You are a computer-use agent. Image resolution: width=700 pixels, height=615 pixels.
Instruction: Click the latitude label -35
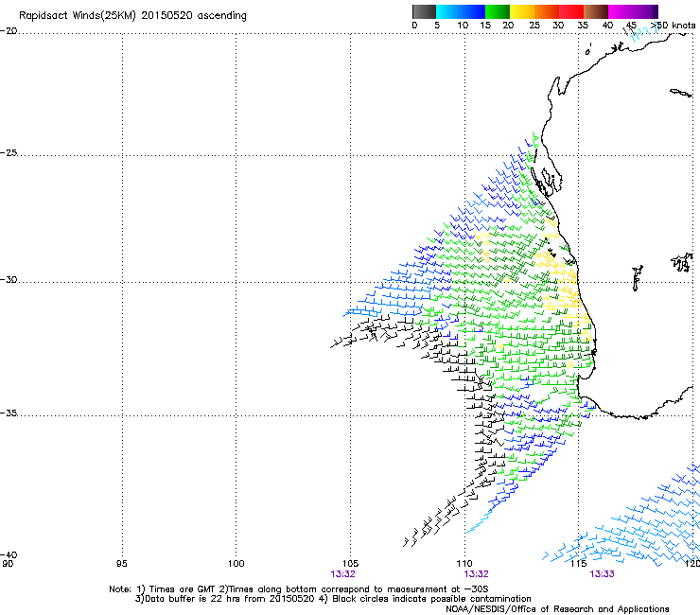click(9, 413)
